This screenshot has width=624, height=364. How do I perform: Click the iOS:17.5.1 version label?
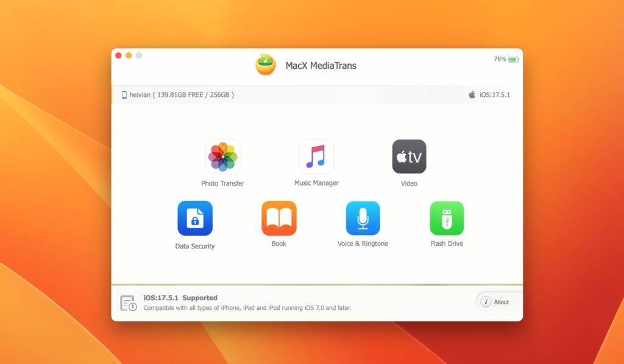click(494, 94)
